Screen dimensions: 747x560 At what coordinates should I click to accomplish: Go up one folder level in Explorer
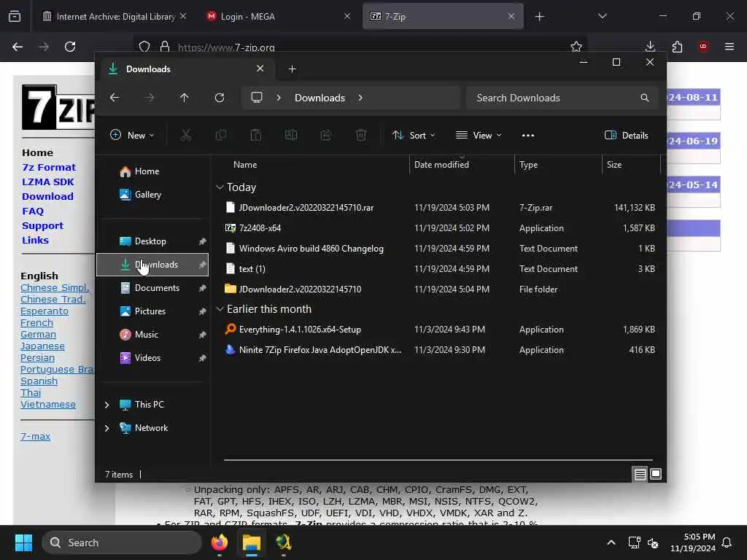coord(185,98)
